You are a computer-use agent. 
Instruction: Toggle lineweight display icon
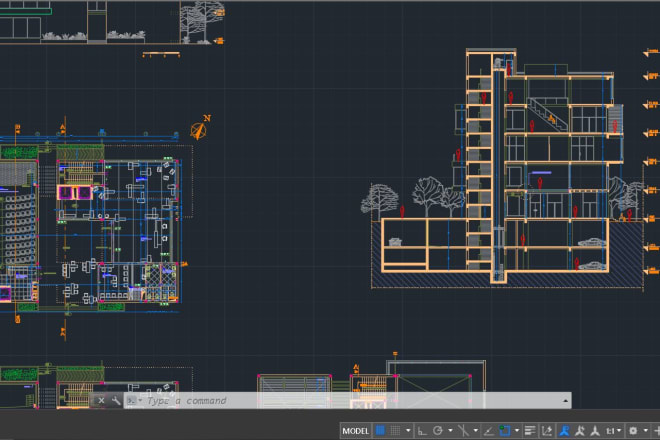[530, 431]
